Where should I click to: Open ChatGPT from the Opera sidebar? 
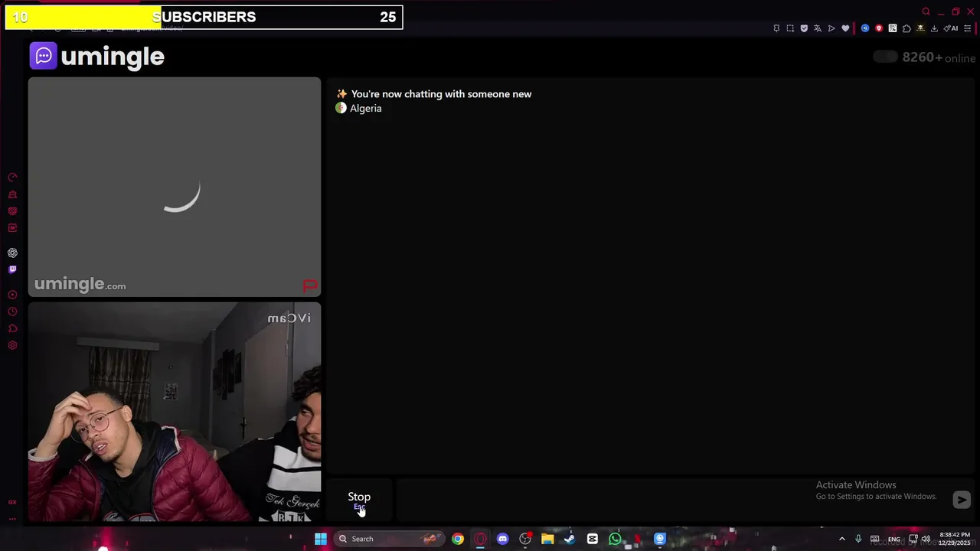(12, 253)
